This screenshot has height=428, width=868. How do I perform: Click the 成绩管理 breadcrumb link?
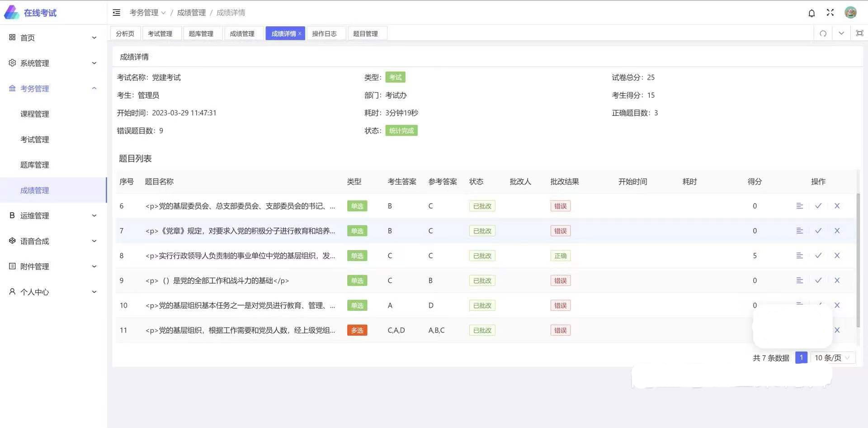(x=191, y=13)
